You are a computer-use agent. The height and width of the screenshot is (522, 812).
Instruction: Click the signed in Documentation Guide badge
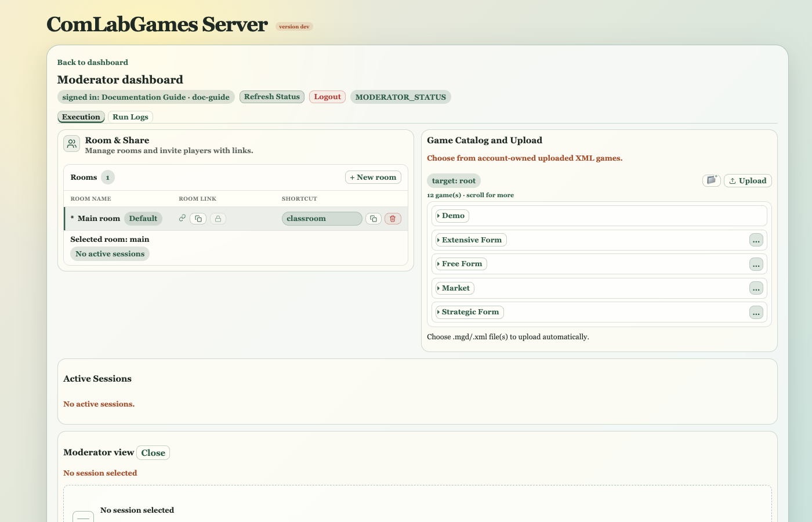coord(146,97)
